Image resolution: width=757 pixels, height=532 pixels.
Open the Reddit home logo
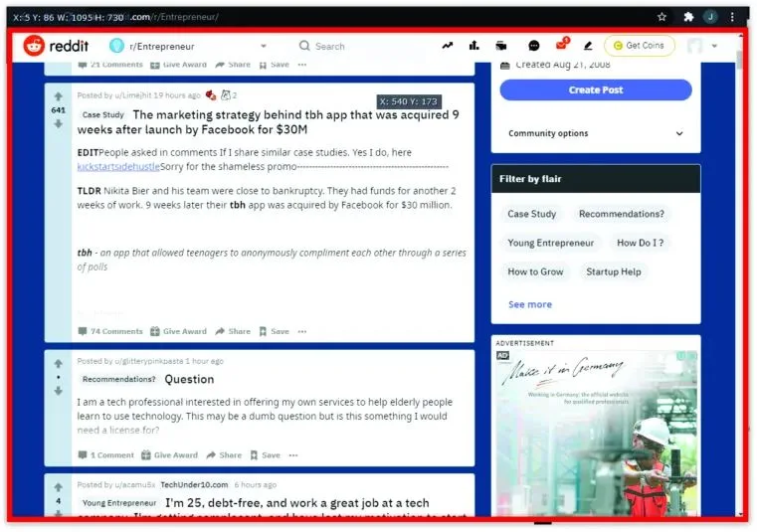[x=56, y=46]
